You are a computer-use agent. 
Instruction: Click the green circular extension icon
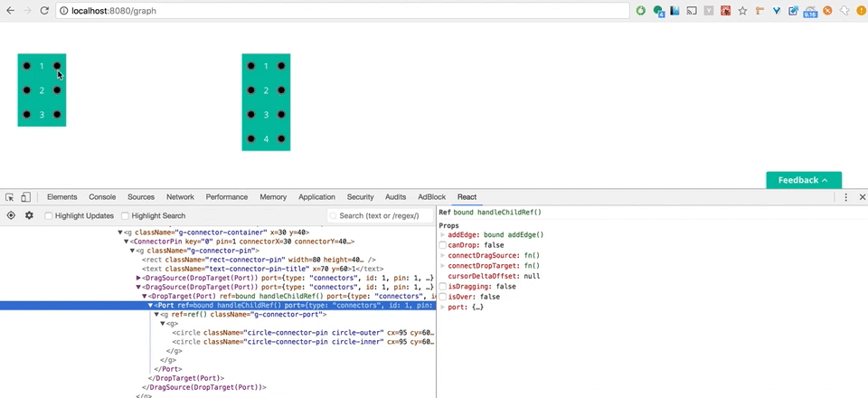[x=641, y=11]
